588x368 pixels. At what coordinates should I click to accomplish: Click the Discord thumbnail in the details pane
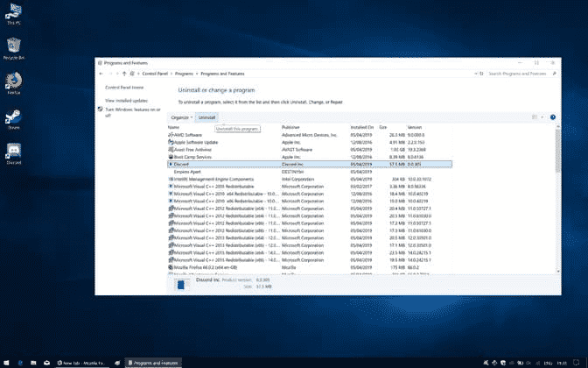click(181, 285)
